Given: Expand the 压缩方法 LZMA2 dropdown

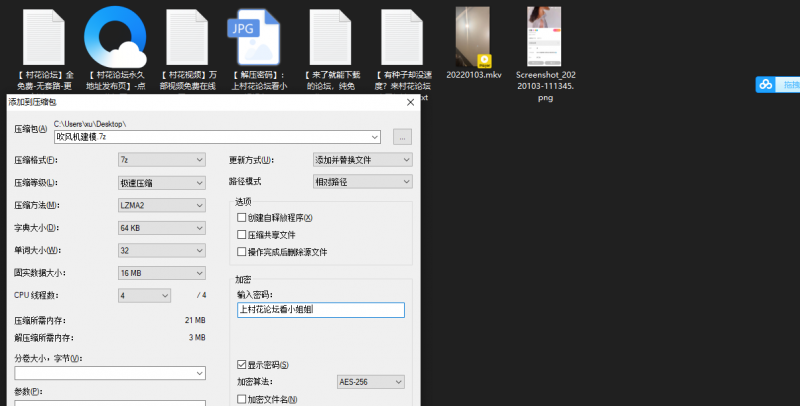Looking at the screenshot, I should point(161,205).
